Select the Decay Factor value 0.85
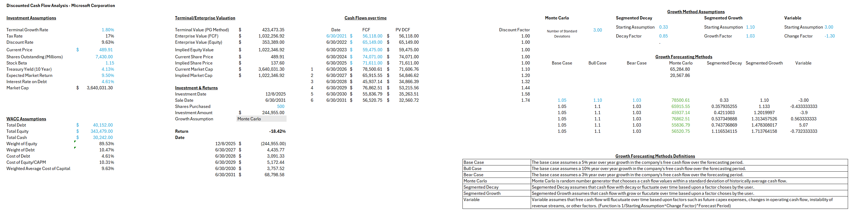868x214 pixels. [663, 36]
